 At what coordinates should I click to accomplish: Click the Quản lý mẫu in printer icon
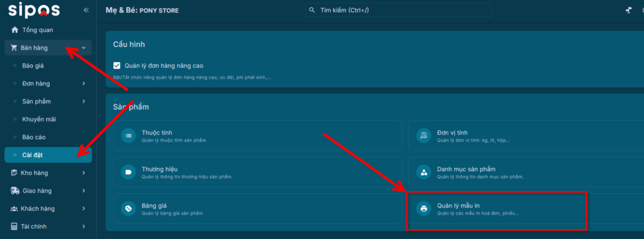[424, 209]
